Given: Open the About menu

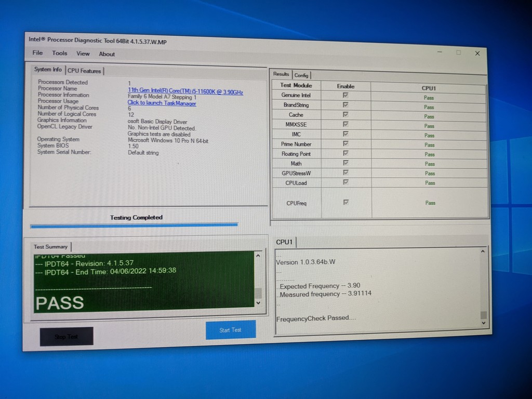Looking at the screenshot, I should [x=107, y=54].
